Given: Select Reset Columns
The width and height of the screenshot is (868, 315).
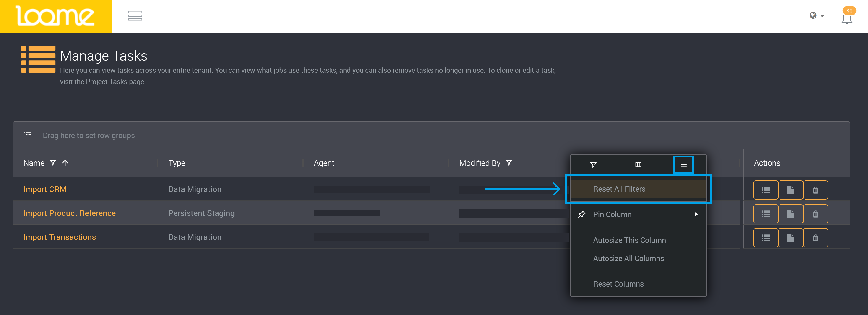Looking at the screenshot, I should click(x=638, y=284).
